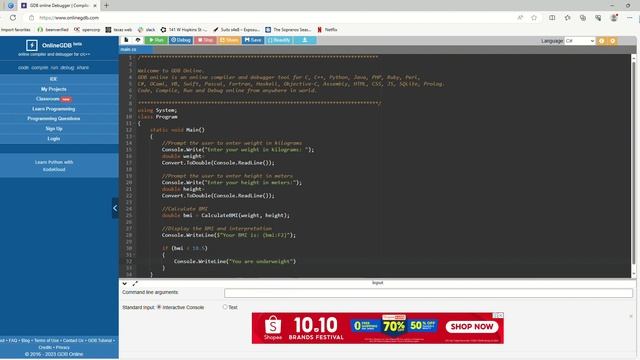This screenshot has height=360, width=640.
Task: Open the Language dropdown showing C#
Action: pyautogui.click(x=580, y=41)
